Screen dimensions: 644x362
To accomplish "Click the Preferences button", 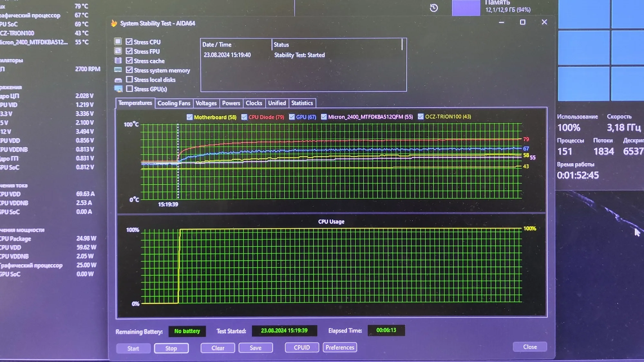I will (x=339, y=348).
